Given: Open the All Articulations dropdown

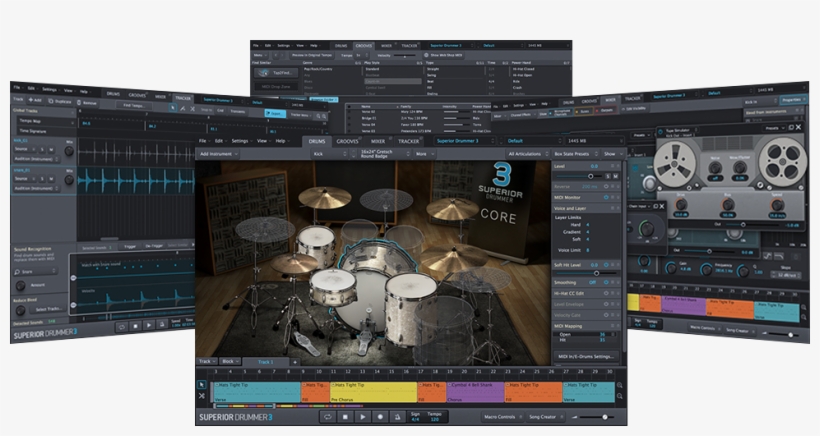Looking at the screenshot, I should [x=528, y=154].
